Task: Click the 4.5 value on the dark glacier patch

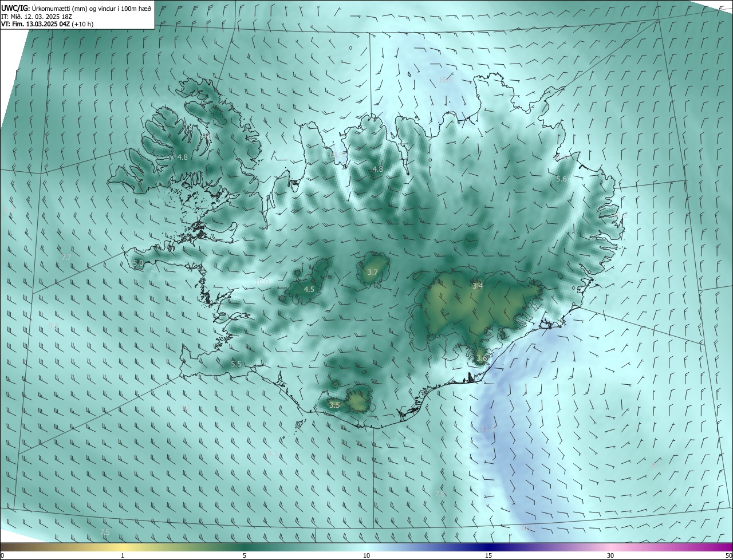Action: pyautogui.click(x=309, y=290)
